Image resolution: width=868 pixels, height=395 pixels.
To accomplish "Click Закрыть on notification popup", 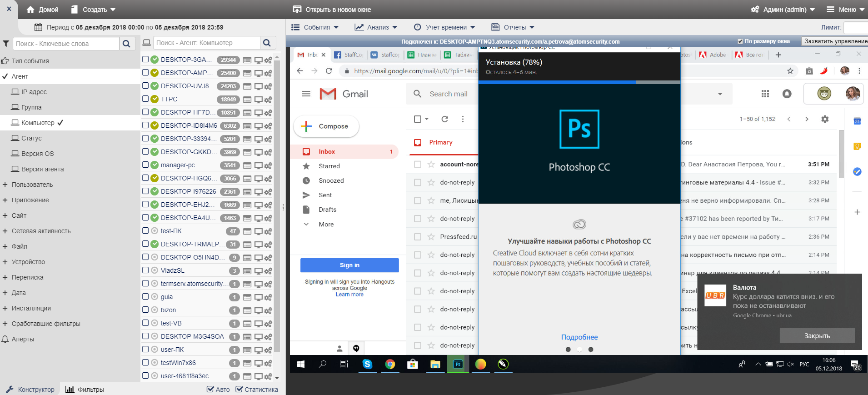I will (x=817, y=335).
